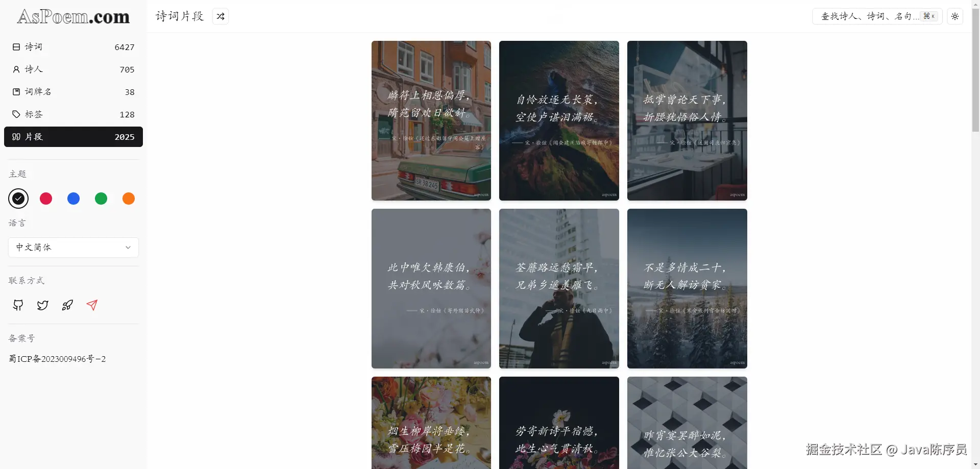Click the shuffle icon beside 诗词片段
980x469 pixels.
[220, 16]
